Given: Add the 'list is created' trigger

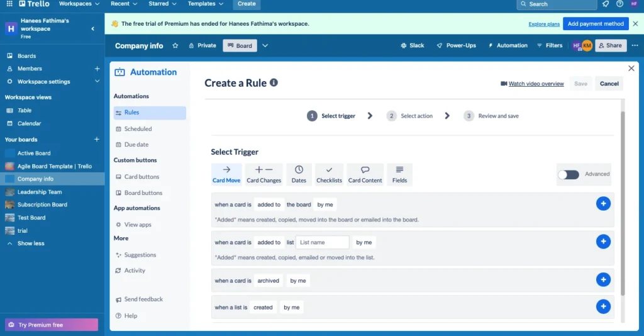Looking at the screenshot, I should [603, 306].
